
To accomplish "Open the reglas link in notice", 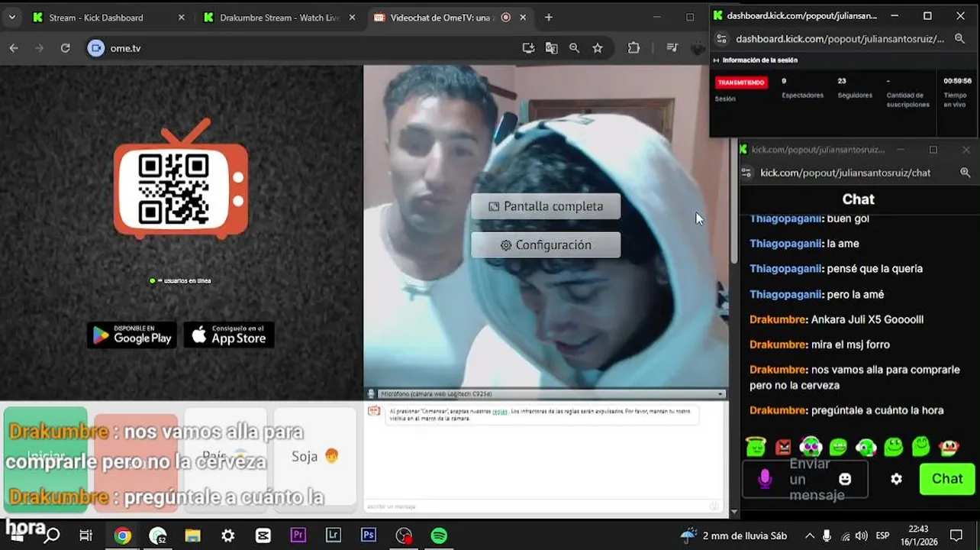I will tap(499, 411).
